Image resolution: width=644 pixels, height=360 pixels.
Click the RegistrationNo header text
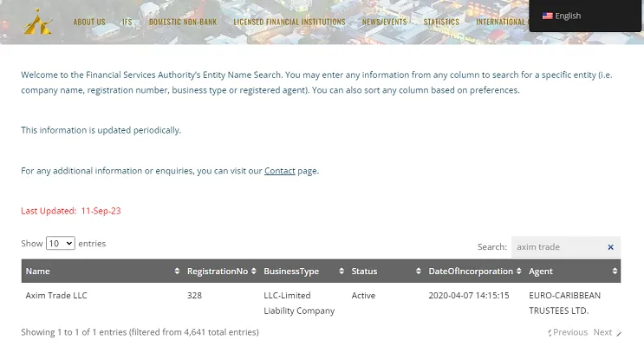tap(218, 272)
